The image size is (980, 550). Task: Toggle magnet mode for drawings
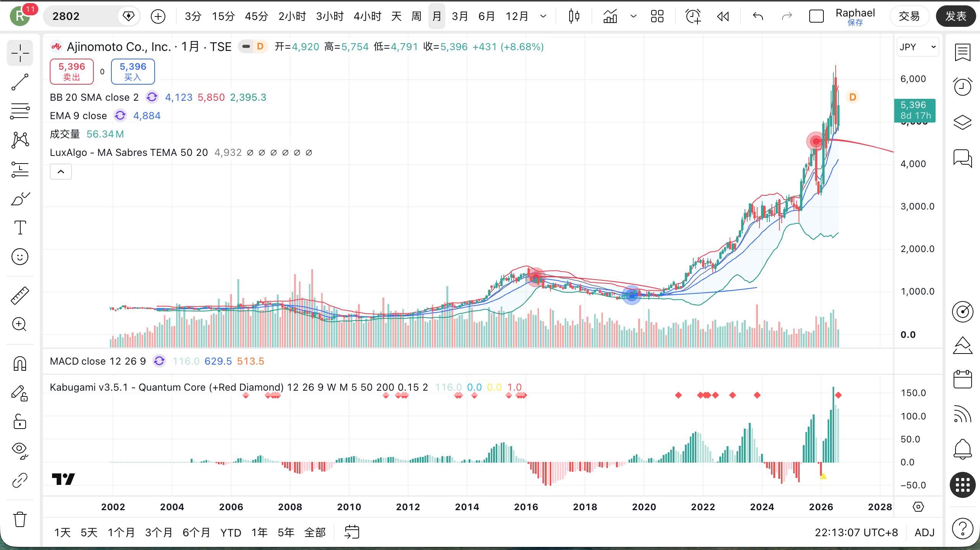tap(20, 363)
